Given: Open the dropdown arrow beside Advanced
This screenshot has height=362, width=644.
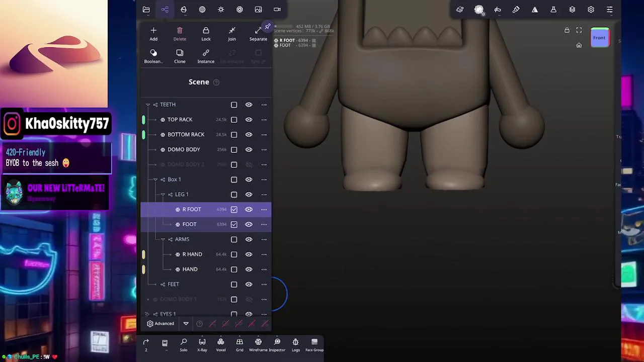Looking at the screenshot, I should (x=186, y=324).
